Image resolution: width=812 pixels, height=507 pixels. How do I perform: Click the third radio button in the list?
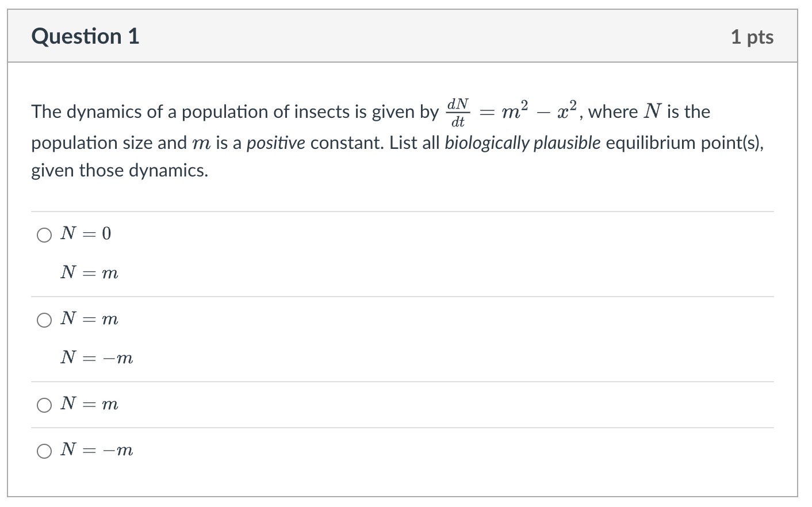44,405
